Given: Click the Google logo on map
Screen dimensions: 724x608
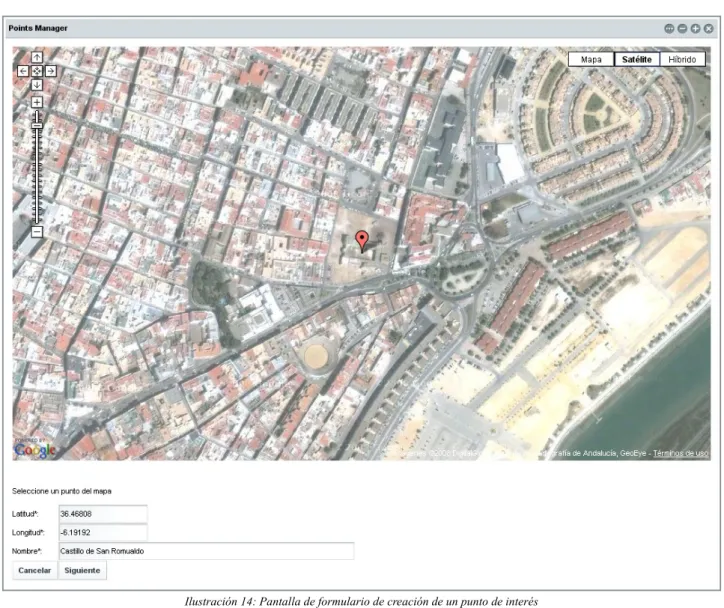Looking at the screenshot, I should (35, 450).
